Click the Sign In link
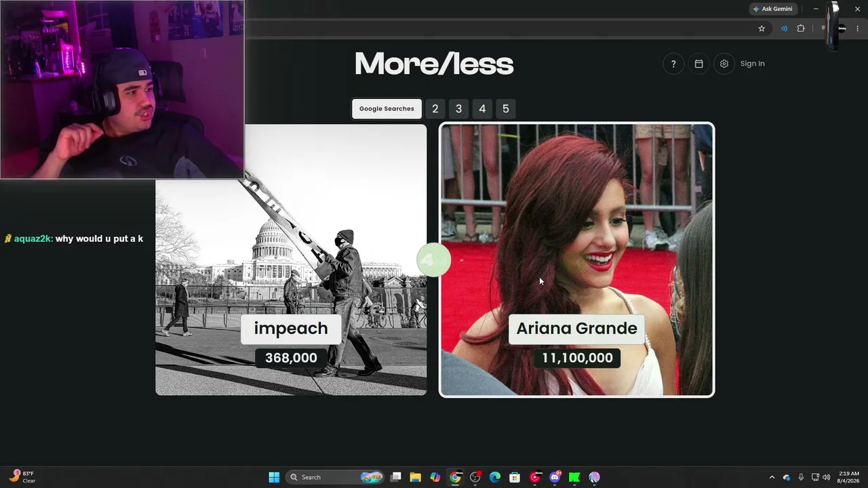The width and height of the screenshot is (868, 488). pyautogui.click(x=752, y=64)
